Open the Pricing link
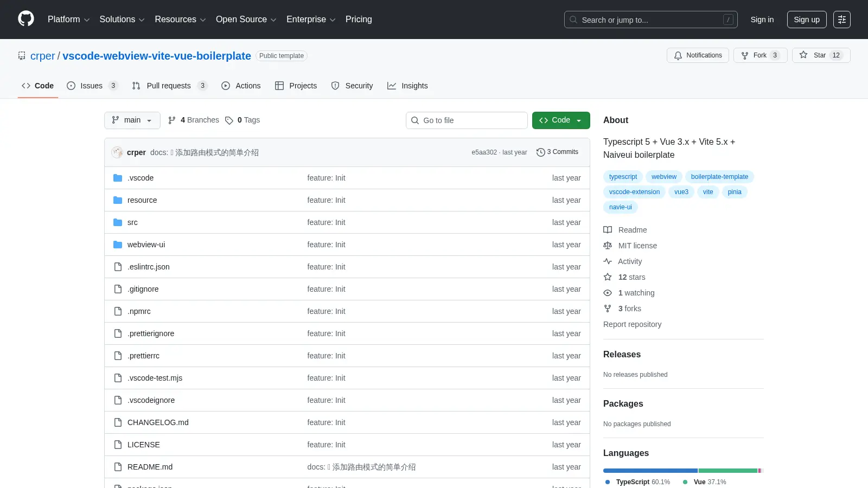 (x=359, y=20)
